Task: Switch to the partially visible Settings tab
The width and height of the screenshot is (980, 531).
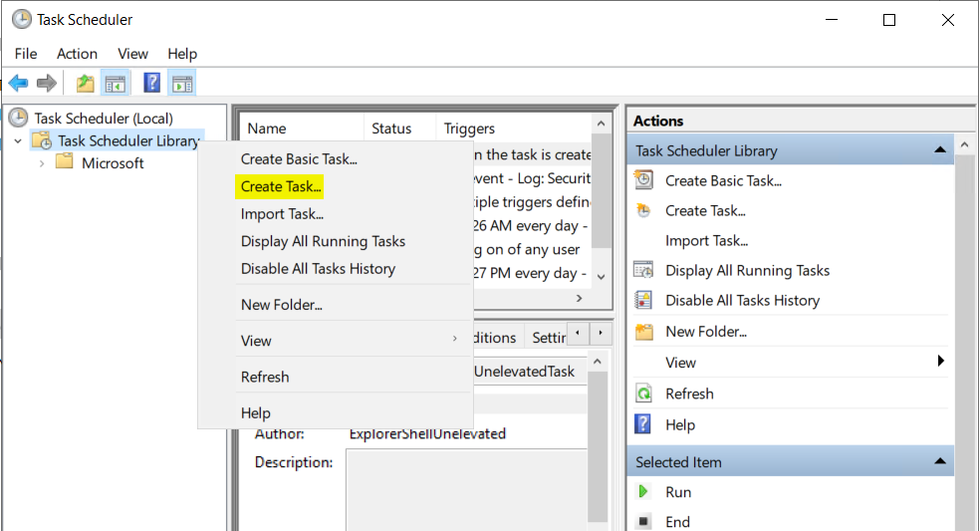Action: point(548,338)
